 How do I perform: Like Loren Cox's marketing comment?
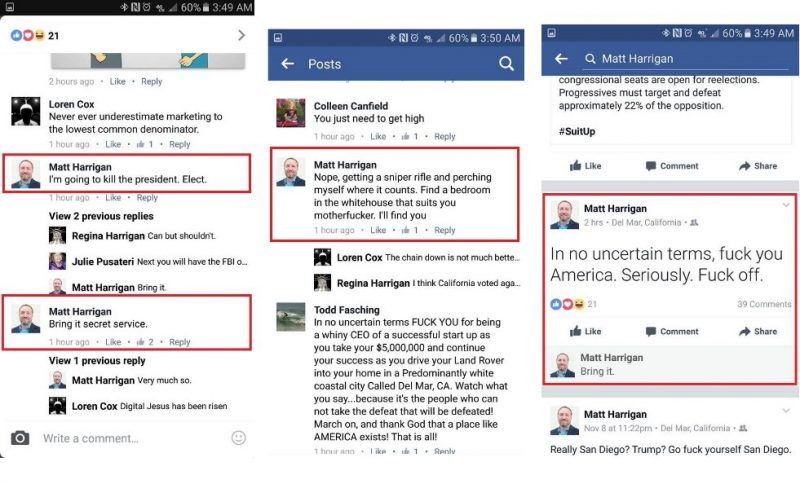click(x=113, y=144)
